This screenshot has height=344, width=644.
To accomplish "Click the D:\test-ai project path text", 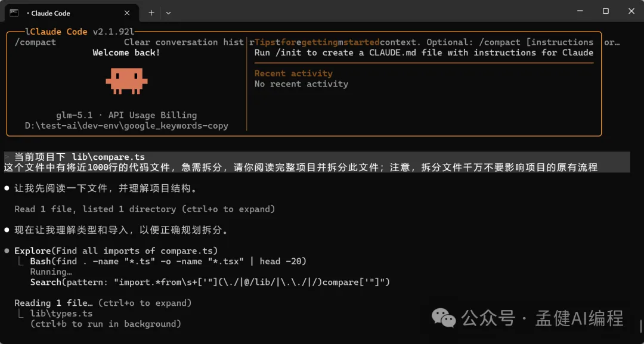I will click(x=126, y=126).
